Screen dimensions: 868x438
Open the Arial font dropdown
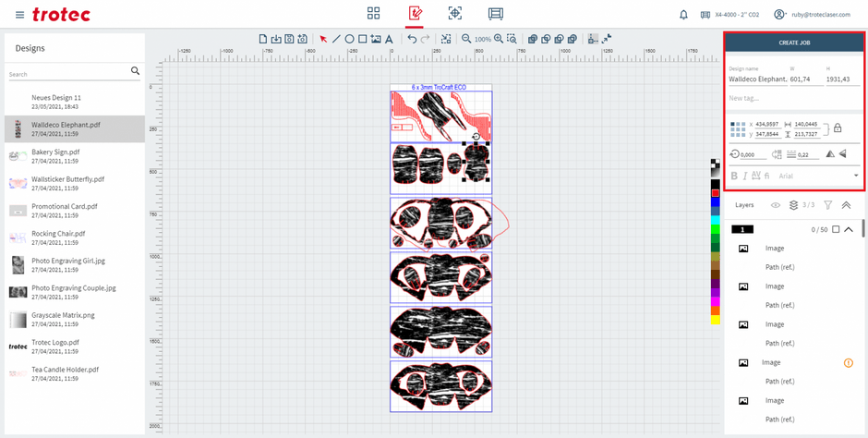coord(855,176)
